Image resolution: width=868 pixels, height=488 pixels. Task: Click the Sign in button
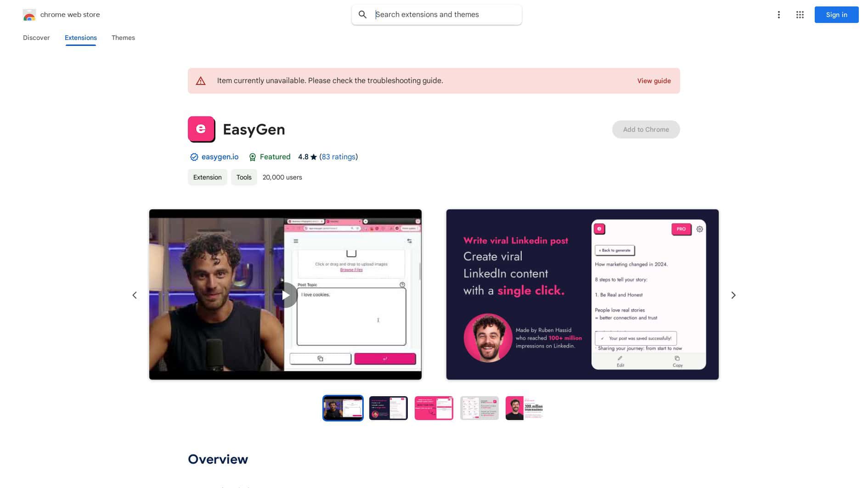coord(836,14)
